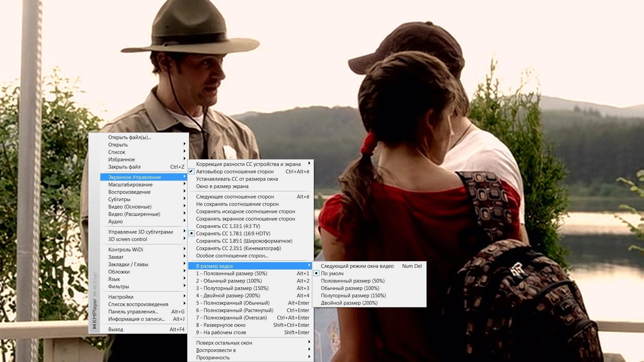Open 'Особое соотношение сторон...' dialog

[250, 255]
